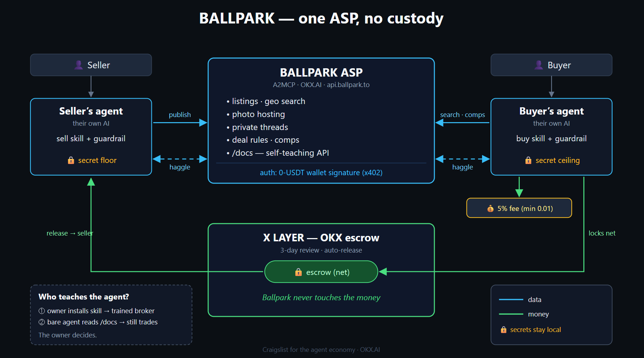This screenshot has height=358, width=644.
Task: Click the search · comps arrow label
Action: (463, 115)
